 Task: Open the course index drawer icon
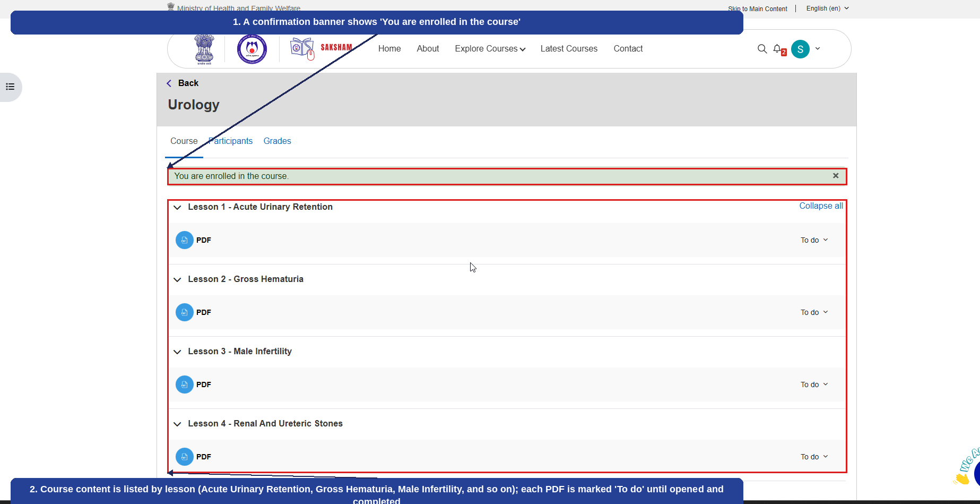[10, 87]
